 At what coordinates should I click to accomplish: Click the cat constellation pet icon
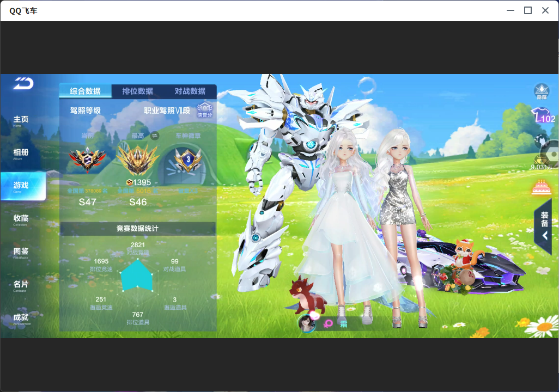click(x=541, y=141)
